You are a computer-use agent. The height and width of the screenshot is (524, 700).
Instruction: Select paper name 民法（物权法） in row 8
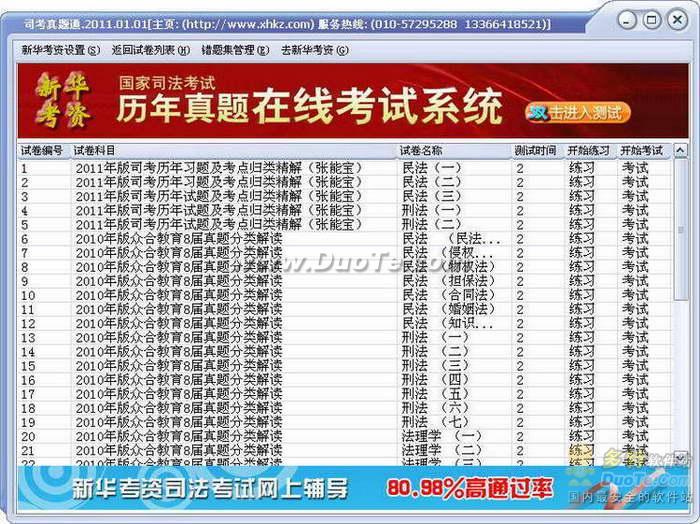449,267
